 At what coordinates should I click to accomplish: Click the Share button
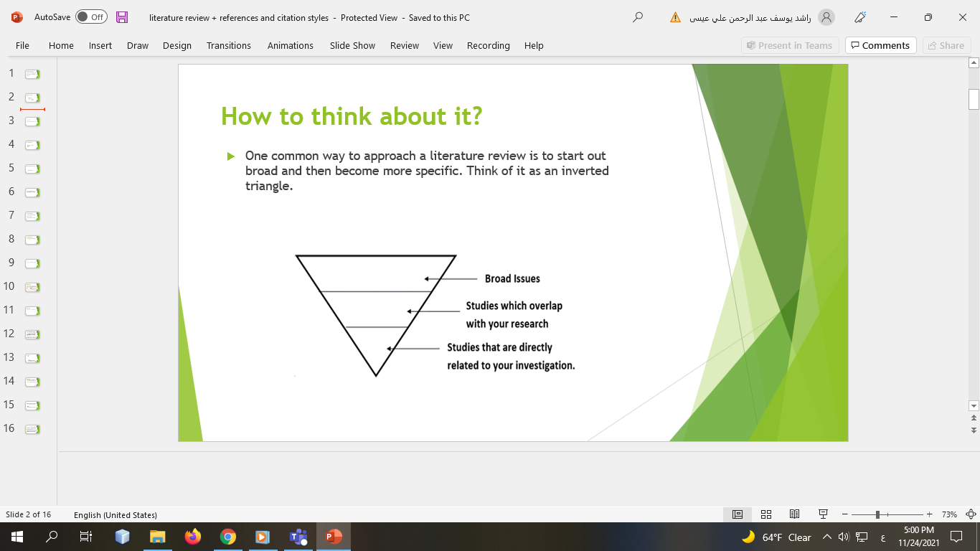(x=946, y=45)
